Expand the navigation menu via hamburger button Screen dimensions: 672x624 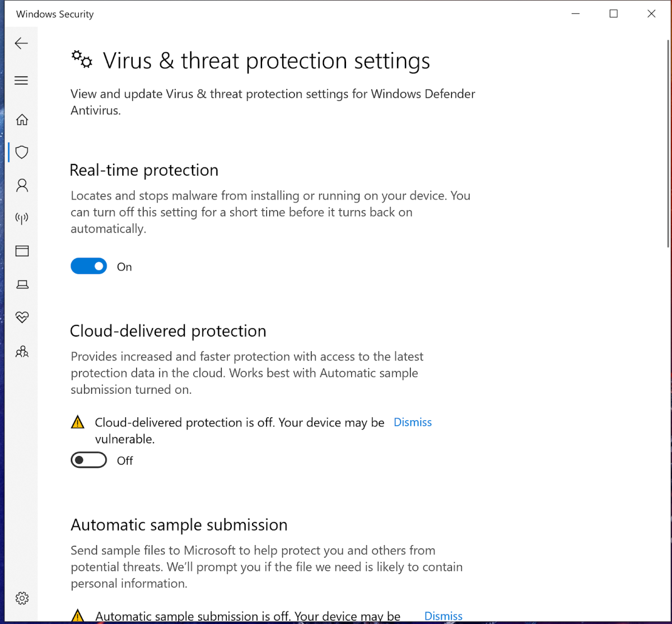pos(21,80)
